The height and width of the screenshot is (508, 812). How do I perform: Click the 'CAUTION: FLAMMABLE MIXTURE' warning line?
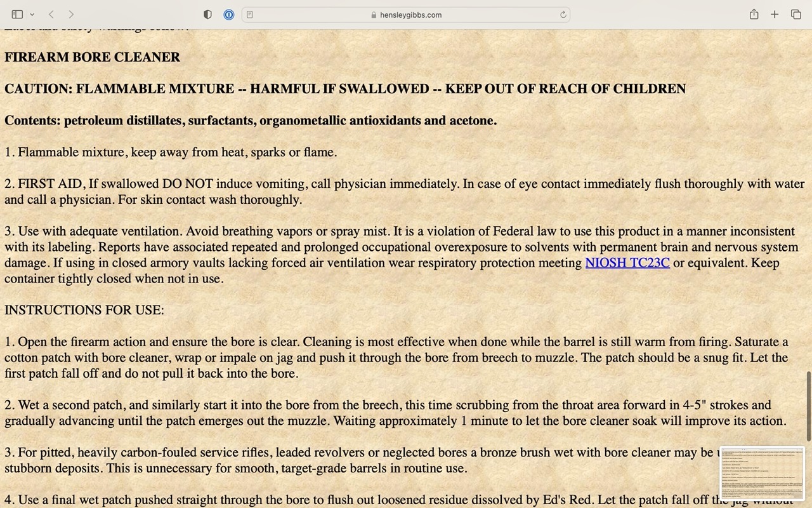point(345,89)
